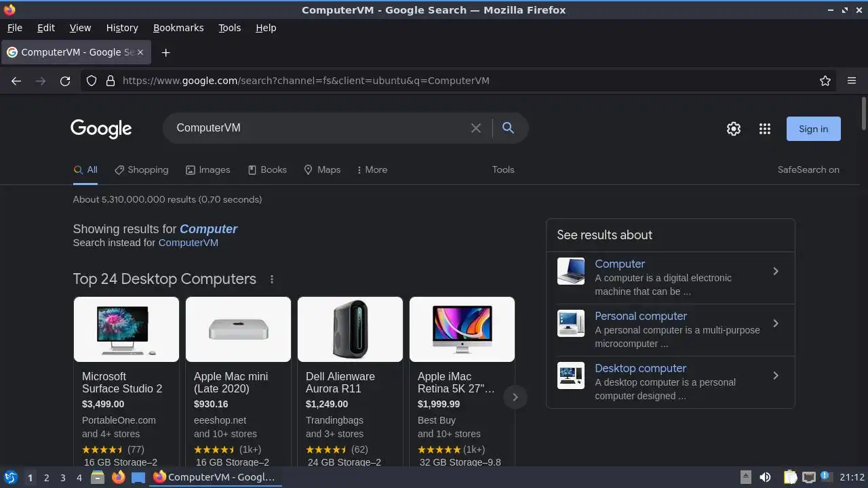Screen dimensions: 868x488
Task: Open the clipboard tray icon
Action: [791, 478]
